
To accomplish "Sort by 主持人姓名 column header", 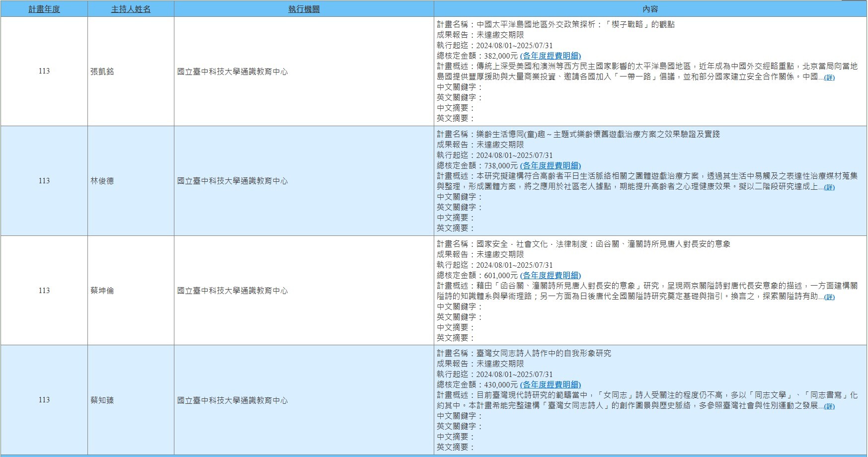I will pos(131,9).
